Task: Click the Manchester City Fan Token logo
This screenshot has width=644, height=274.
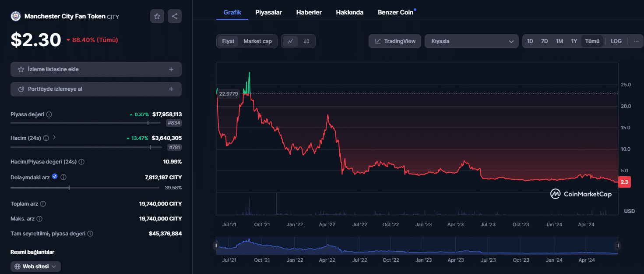Action: tap(16, 16)
